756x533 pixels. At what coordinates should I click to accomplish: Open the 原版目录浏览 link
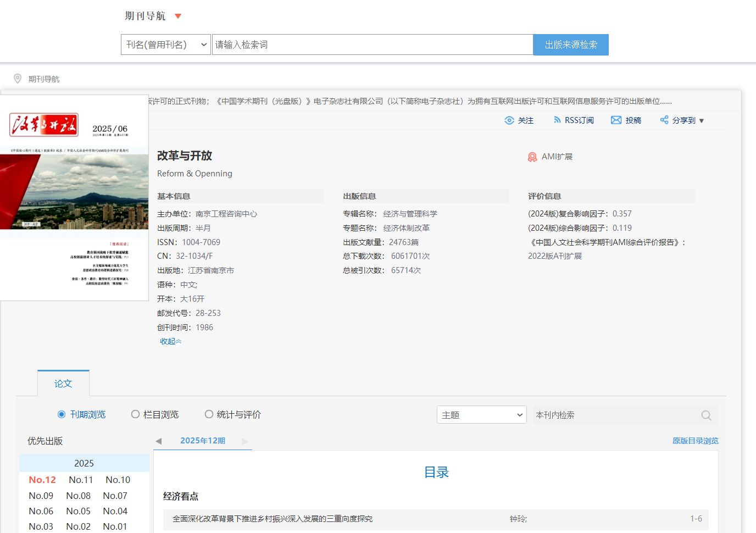tap(695, 441)
